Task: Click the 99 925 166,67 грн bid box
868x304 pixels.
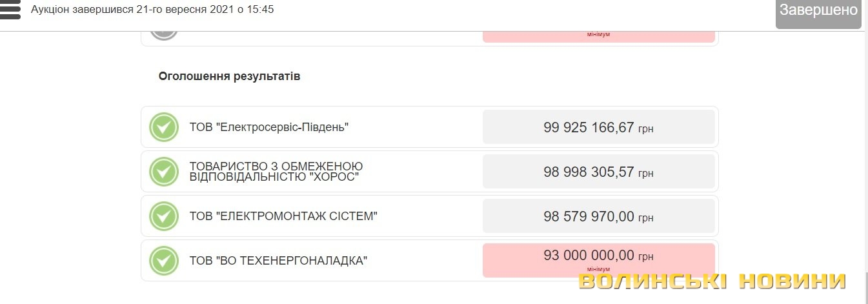Action: [x=598, y=127]
